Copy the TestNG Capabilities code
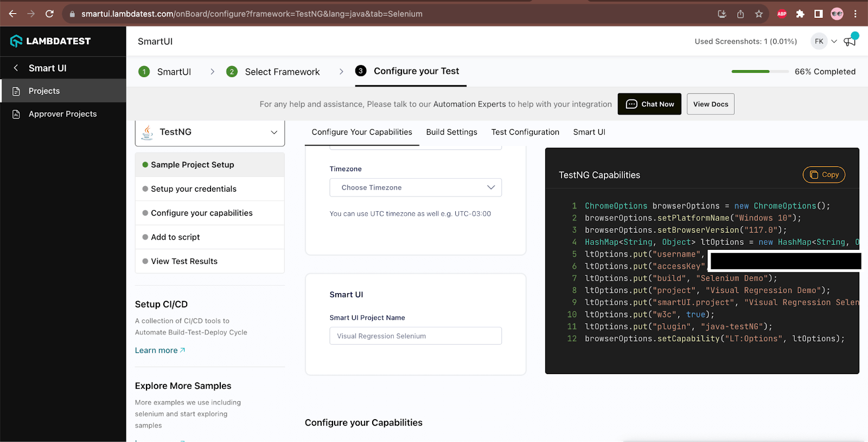Screen dimensions: 868x442 (824, 175)
